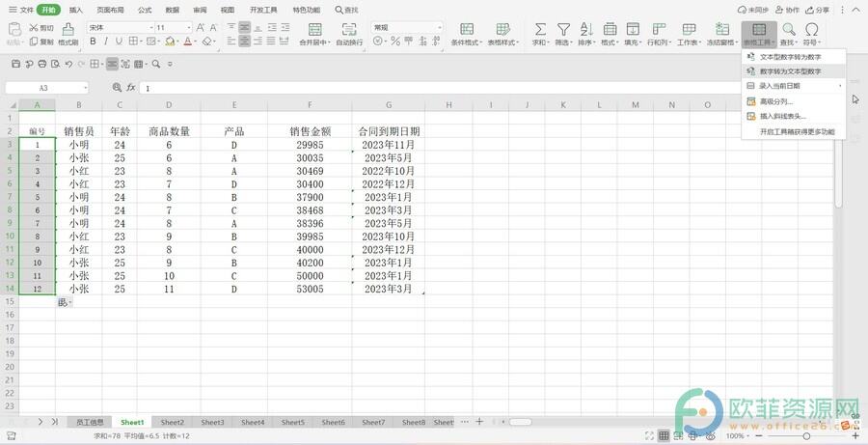Viewport: 868px width, 445px height.
Task: Click the increase indent icon
Action: (285, 27)
